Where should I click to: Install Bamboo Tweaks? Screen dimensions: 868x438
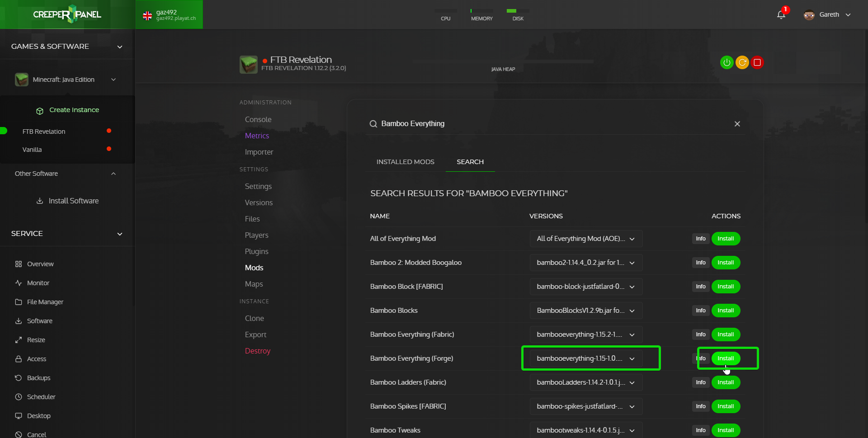[726, 430]
